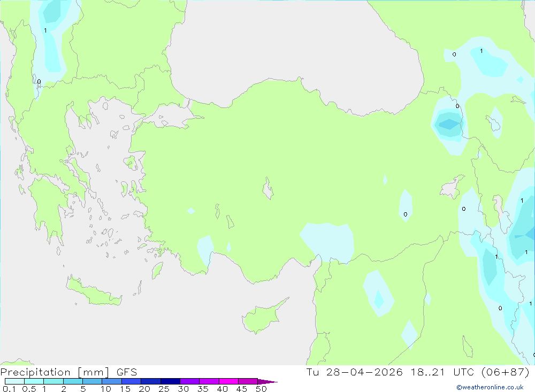The image size is (535, 392).
Task: Pick the 45–50 mm dark magenta swatch
Action: pyautogui.click(x=248, y=381)
